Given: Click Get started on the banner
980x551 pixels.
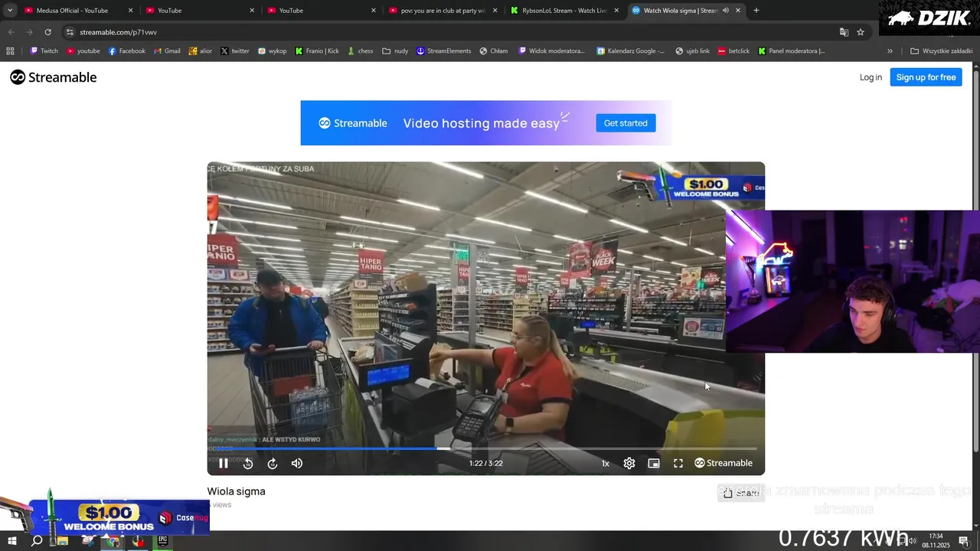Looking at the screenshot, I should coord(626,123).
